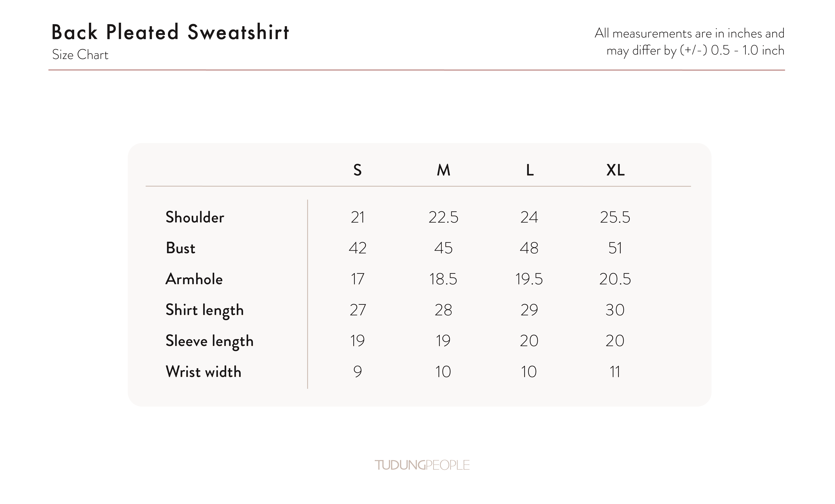Click the Bust value 51 for size XL
The width and height of the screenshot is (835, 504).
point(615,248)
